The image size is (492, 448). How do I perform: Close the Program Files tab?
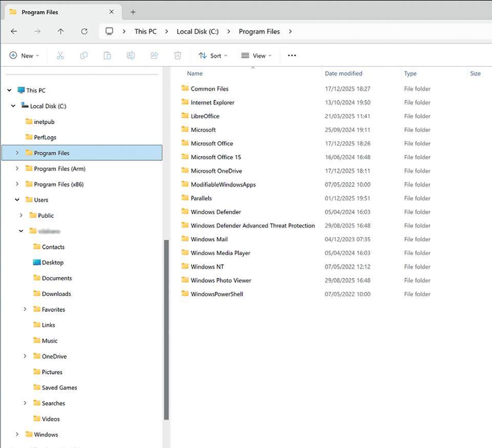111,12
